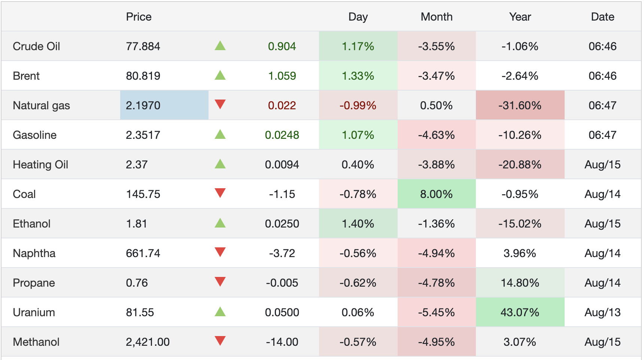Click the red down arrow in the Propane row
The image size is (644, 360).
220,282
